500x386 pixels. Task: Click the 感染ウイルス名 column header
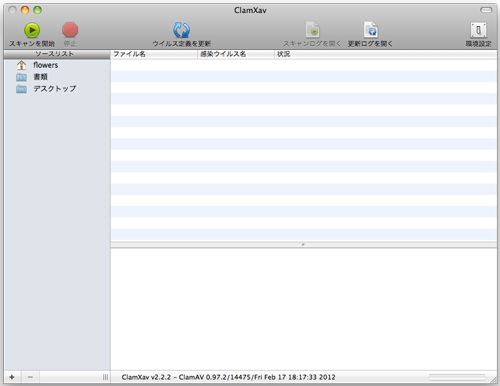[x=236, y=54]
